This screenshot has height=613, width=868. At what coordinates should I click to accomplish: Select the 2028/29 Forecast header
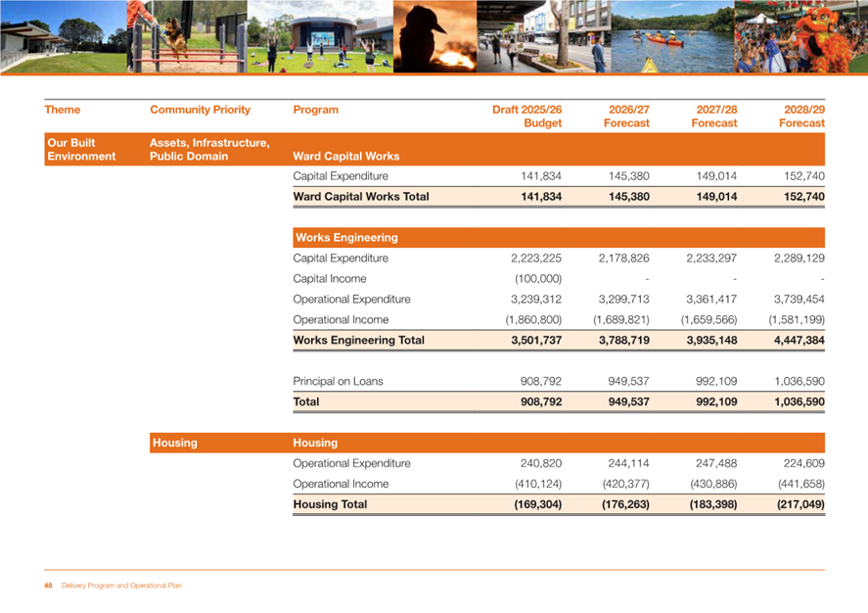click(x=802, y=117)
